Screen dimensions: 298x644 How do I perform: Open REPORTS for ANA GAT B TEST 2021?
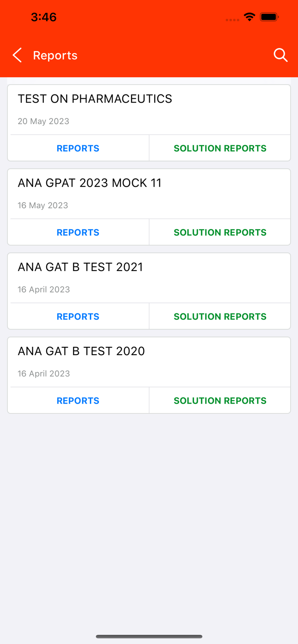tap(78, 316)
